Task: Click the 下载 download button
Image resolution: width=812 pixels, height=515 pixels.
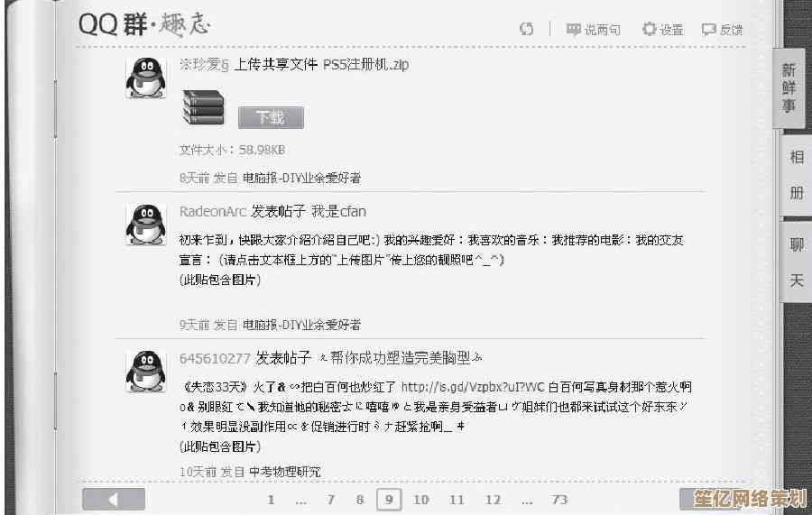Action: pos(271,117)
